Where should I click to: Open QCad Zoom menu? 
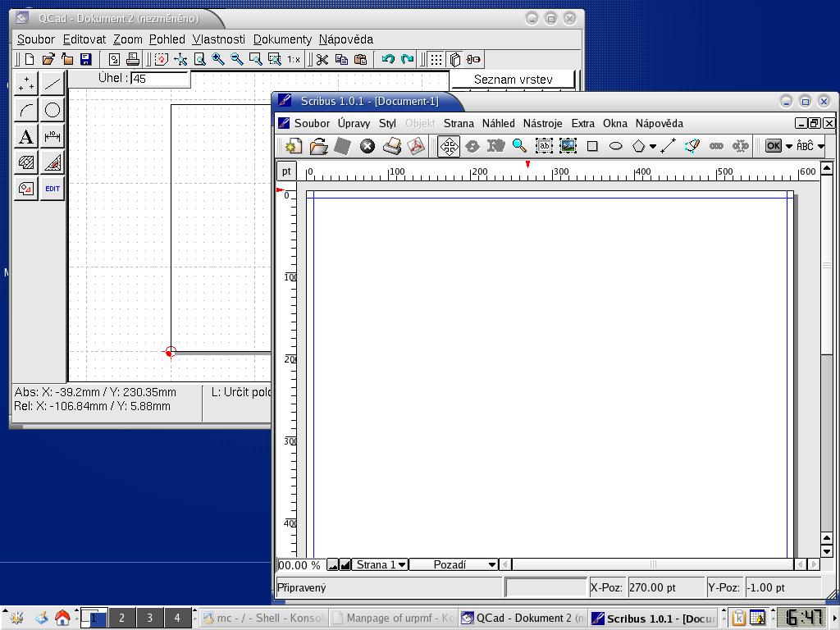click(127, 39)
